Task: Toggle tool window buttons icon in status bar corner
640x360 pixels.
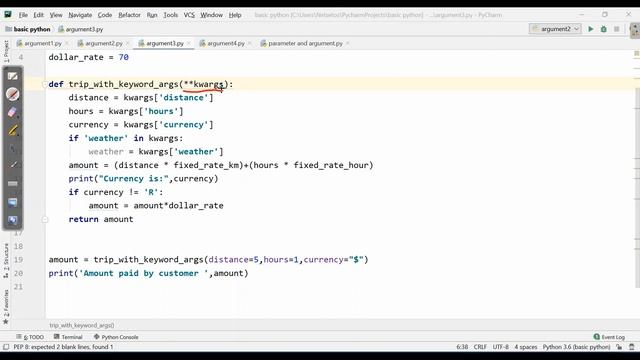Action: (6, 347)
